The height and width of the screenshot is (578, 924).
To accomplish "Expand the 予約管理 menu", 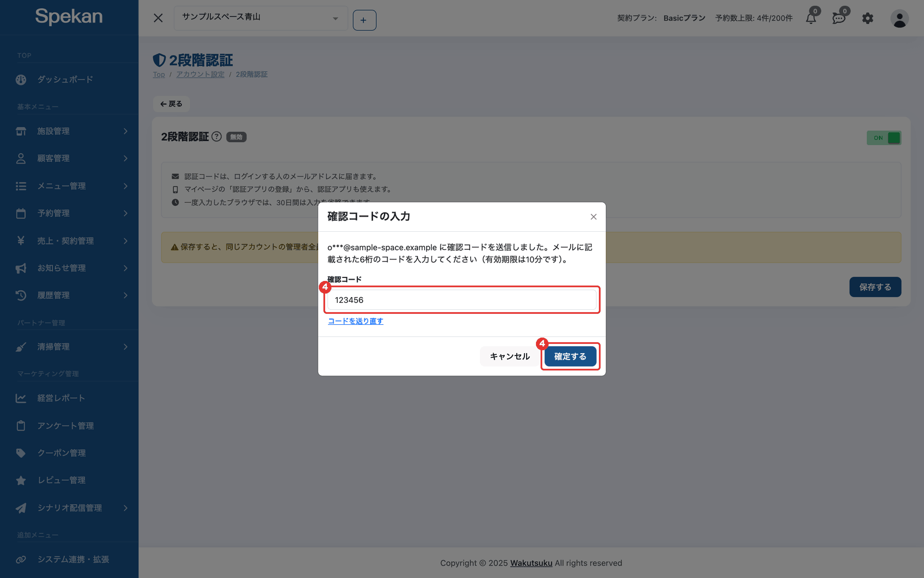I will pos(69,213).
